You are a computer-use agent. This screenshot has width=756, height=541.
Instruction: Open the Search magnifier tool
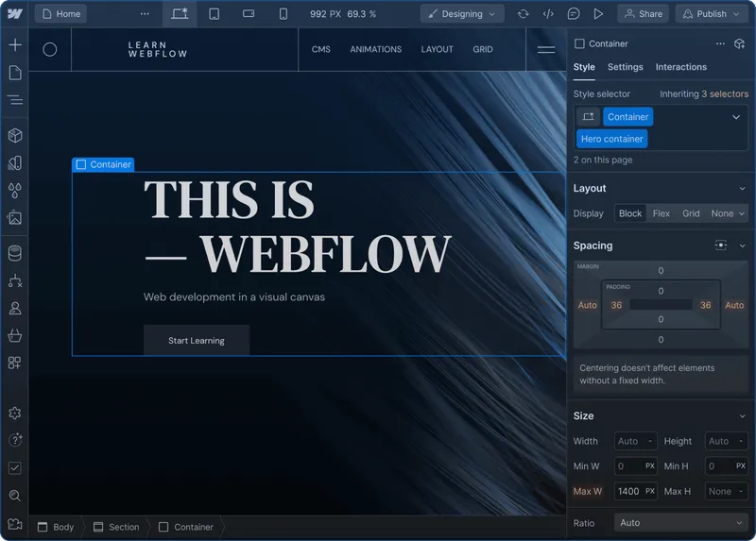pyautogui.click(x=15, y=496)
